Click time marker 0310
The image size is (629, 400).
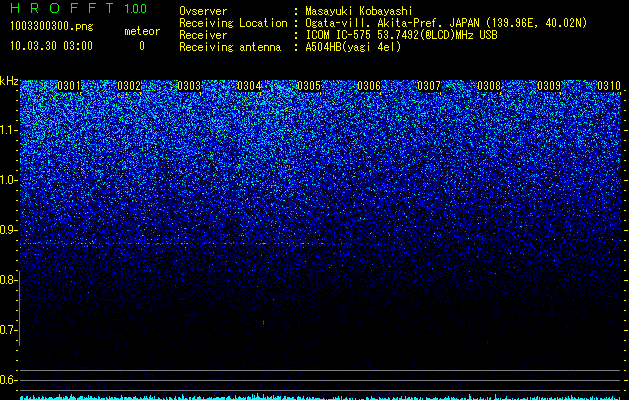tap(609, 86)
